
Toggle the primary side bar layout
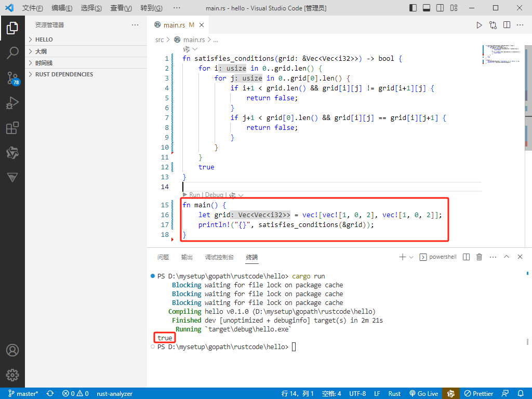(413, 8)
